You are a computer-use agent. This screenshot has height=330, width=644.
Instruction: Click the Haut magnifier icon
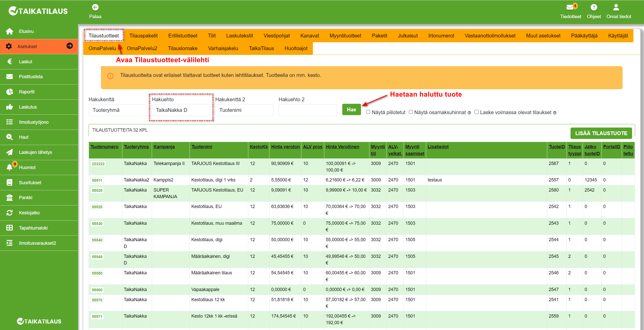10,137
